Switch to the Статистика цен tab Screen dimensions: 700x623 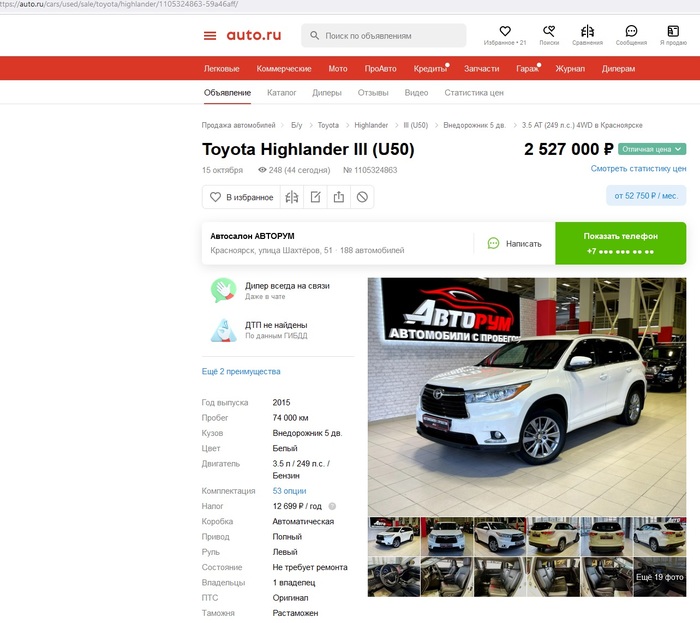tap(474, 93)
